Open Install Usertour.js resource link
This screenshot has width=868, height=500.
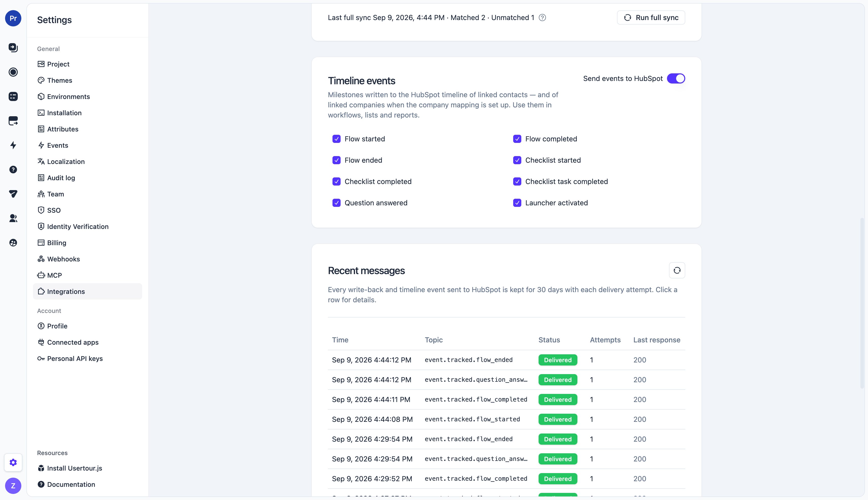click(x=87, y=468)
